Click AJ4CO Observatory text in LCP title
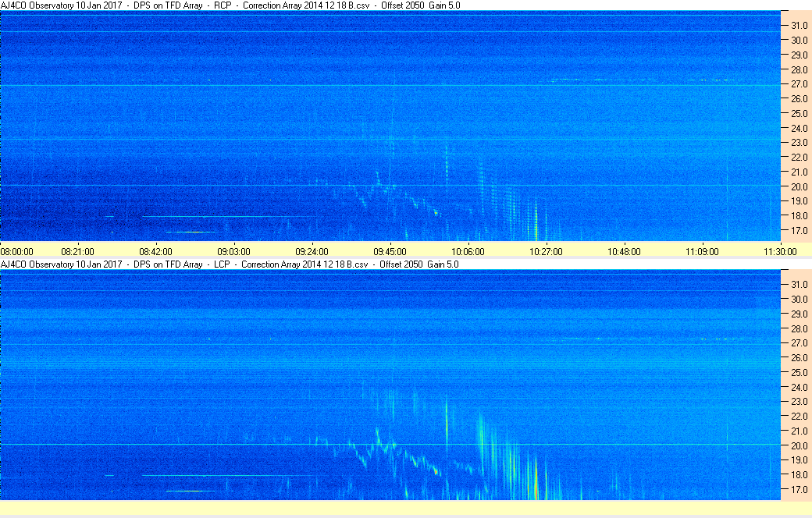Image resolution: width=812 pixels, height=518 pixels. click(37, 264)
